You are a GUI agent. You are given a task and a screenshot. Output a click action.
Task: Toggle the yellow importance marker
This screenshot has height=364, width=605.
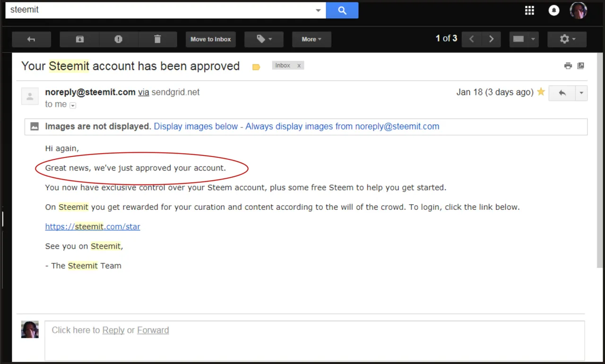click(x=256, y=67)
